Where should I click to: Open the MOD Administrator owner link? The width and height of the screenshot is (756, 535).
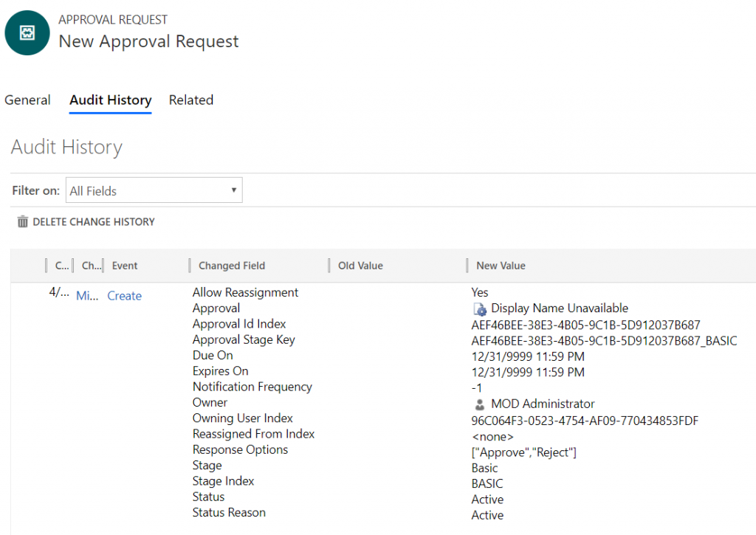543,404
